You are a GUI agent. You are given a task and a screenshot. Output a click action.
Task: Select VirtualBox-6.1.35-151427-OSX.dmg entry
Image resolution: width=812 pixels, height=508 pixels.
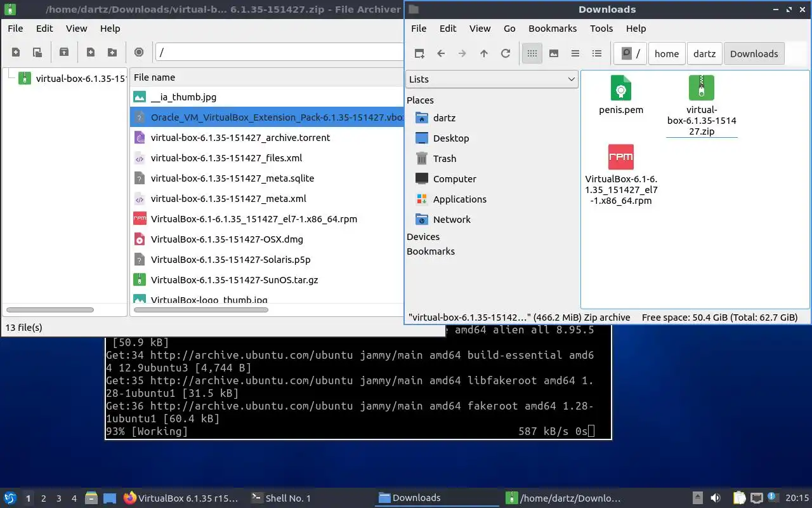pos(267,239)
